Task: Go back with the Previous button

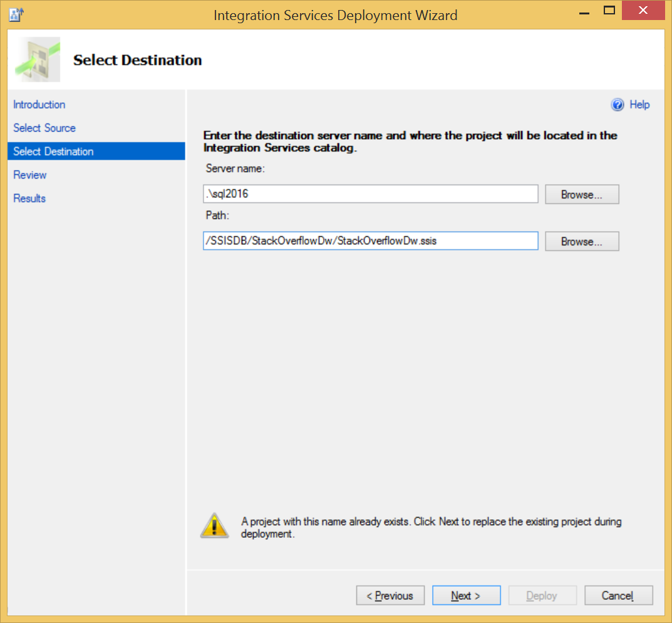Action: (390, 595)
